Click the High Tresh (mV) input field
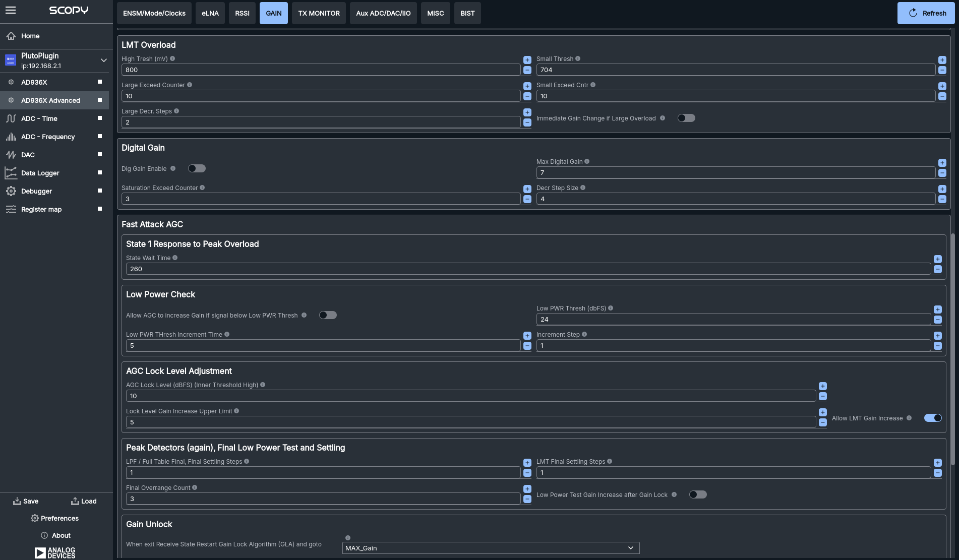 (321, 70)
